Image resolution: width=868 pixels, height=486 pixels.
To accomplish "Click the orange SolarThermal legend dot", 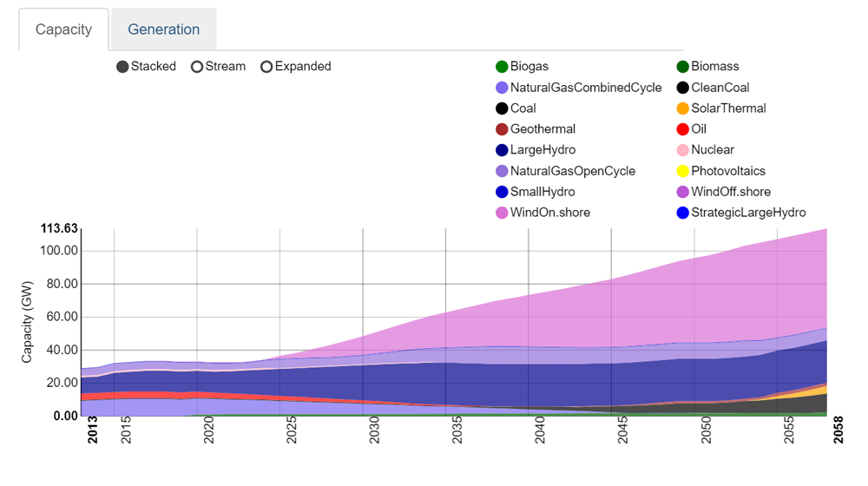I will point(682,108).
